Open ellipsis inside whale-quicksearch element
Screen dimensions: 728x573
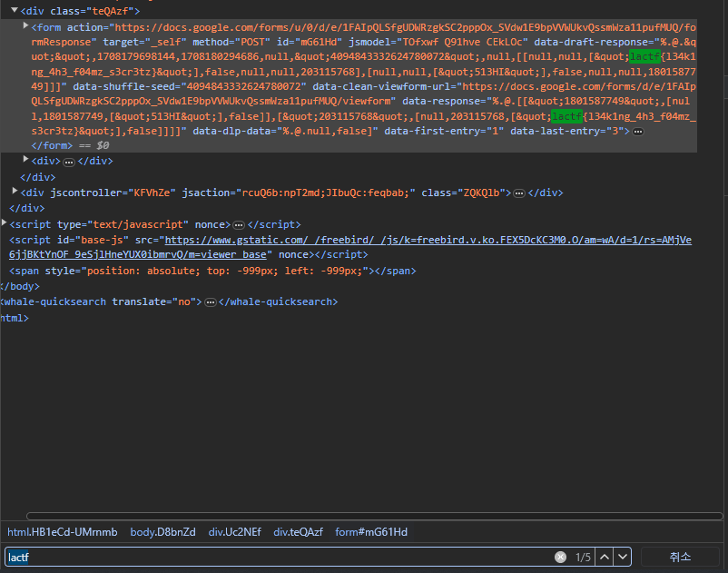211,302
